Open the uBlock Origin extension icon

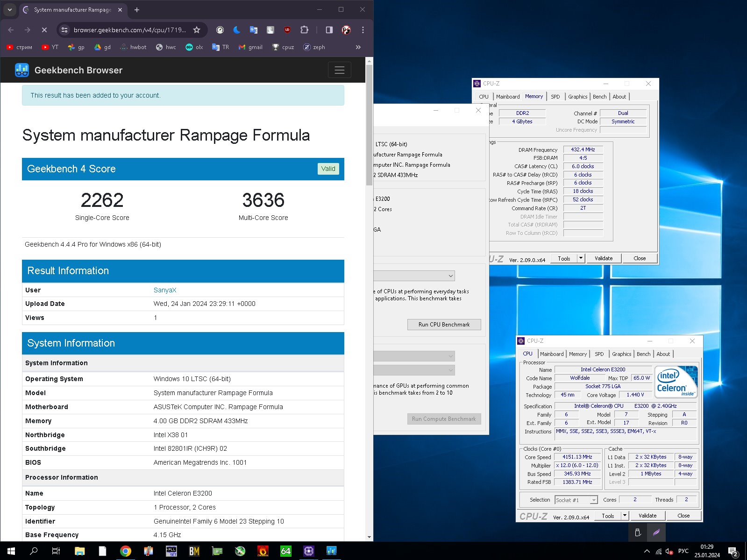click(287, 30)
